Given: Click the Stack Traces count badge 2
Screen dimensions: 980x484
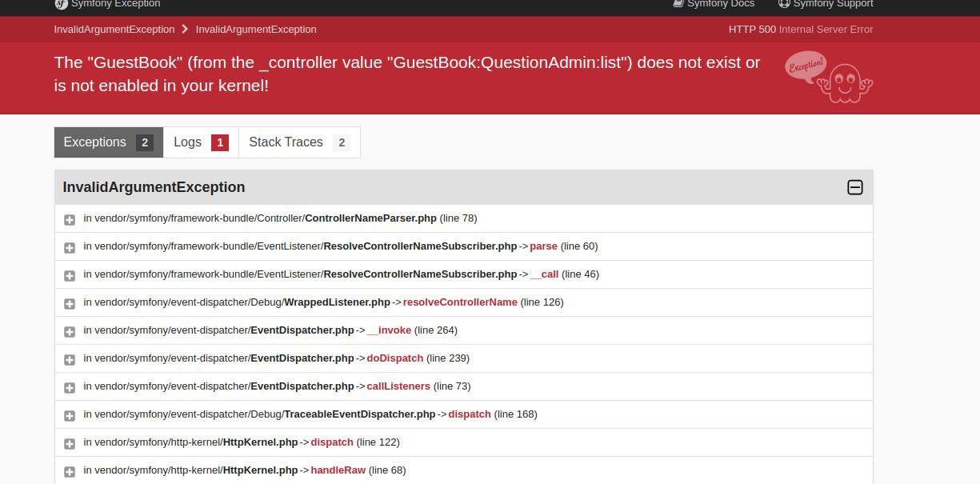Looking at the screenshot, I should 342,142.
